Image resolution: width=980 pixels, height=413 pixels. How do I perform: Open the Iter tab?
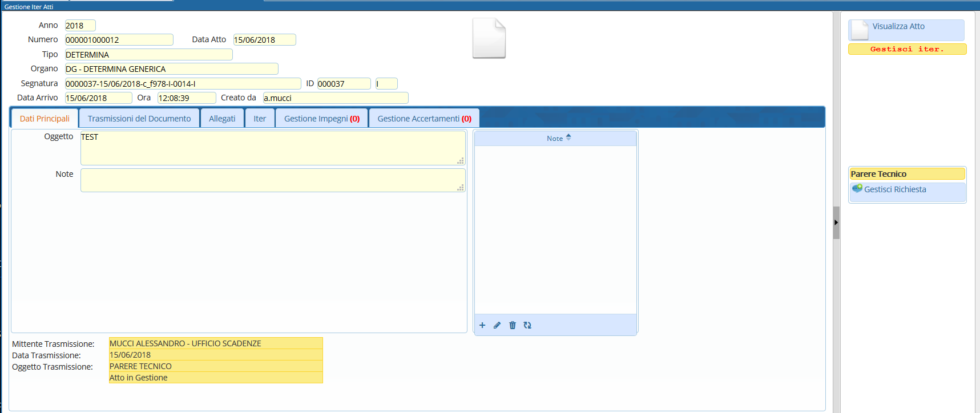coord(260,119)
